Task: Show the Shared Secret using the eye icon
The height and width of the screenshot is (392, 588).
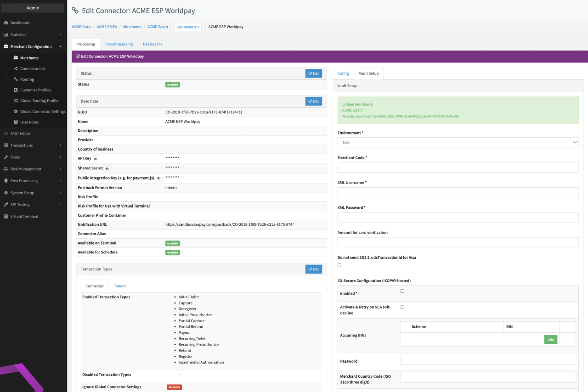Action: coord(107,168)
